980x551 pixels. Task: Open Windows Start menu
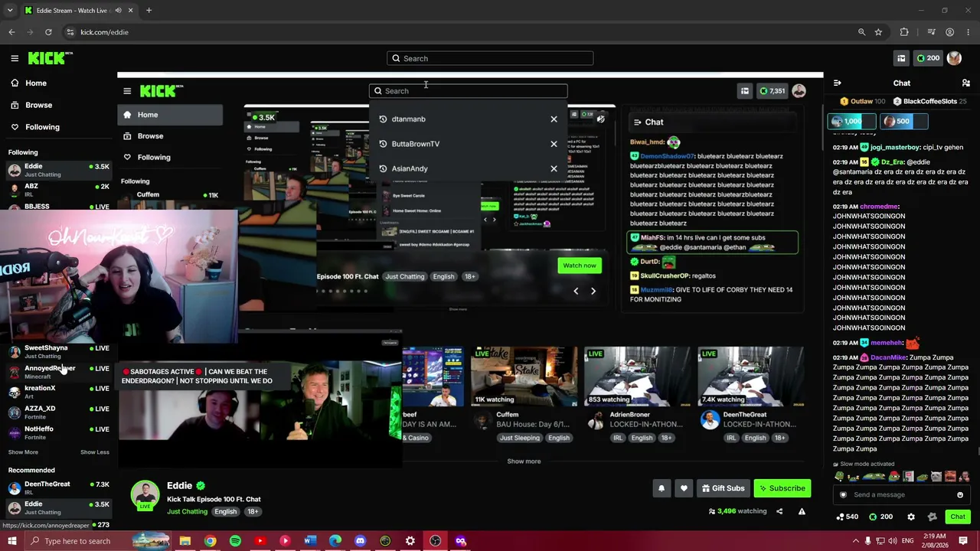tap(11, 541)
